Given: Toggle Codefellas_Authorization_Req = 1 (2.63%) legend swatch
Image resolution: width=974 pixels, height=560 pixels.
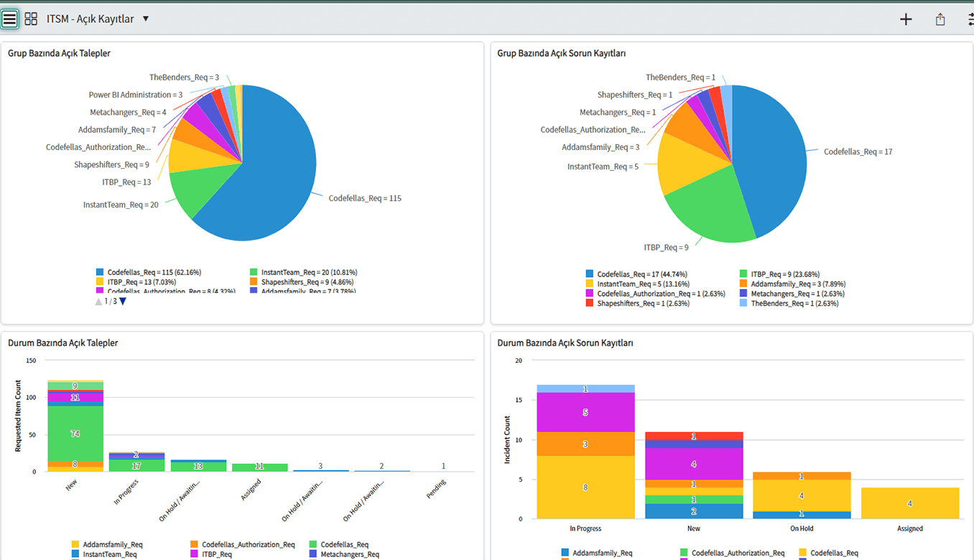Looking at the screenshot, I should coord(590,294).
